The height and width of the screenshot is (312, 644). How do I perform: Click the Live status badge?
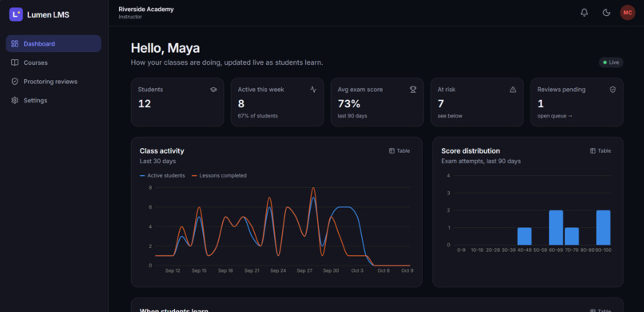(x=611, y=62)
